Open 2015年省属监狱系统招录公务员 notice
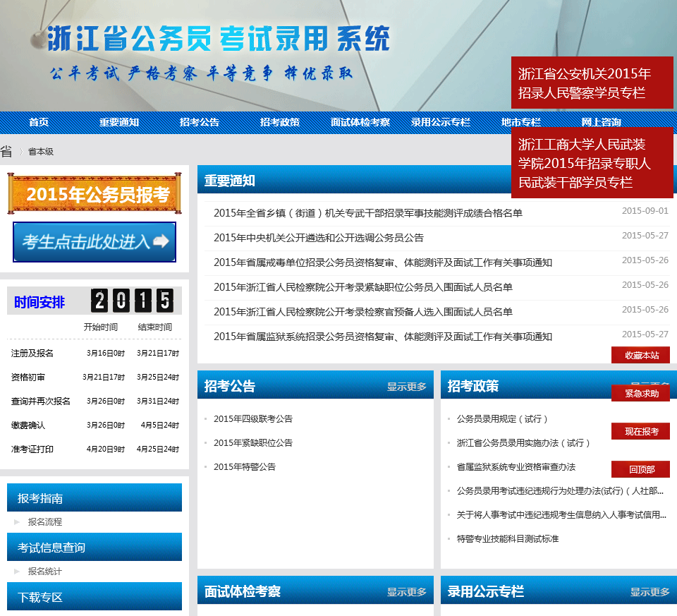The height and width of the screenshot is (616, 677). [x=382, y=337]
